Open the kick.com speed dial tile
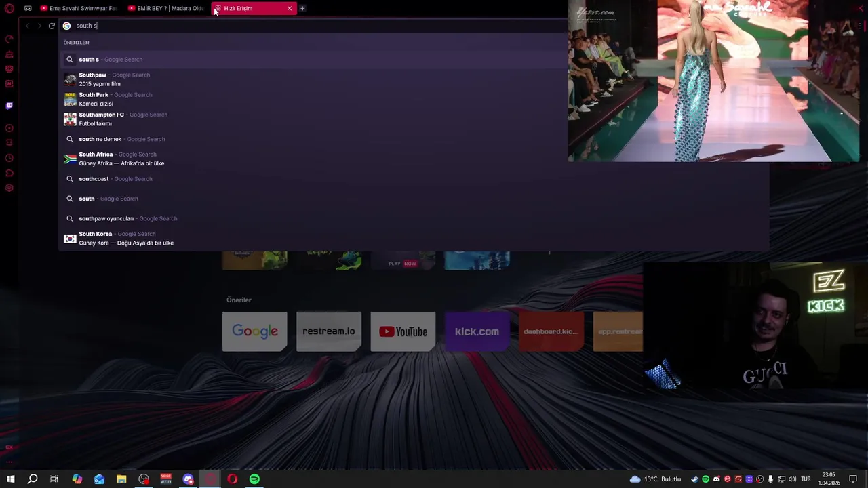Viewport: 868px width, 488px height. pos(477,331)
